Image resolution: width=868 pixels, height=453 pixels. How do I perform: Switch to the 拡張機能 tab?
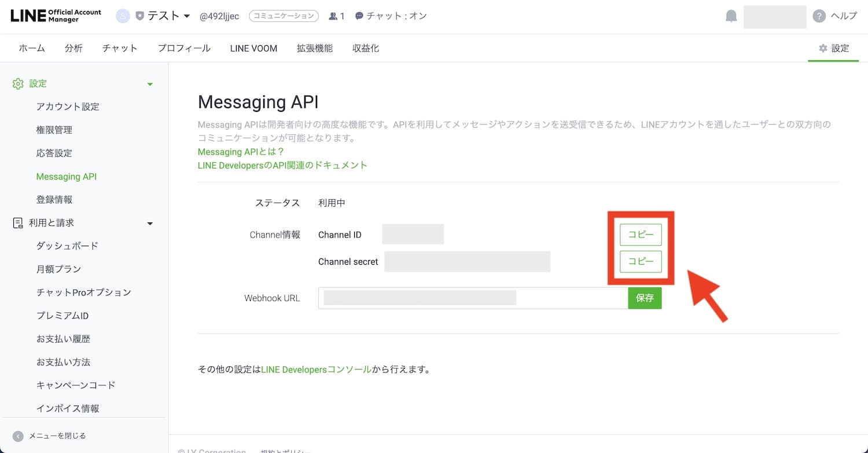click(x=315, y=48)
